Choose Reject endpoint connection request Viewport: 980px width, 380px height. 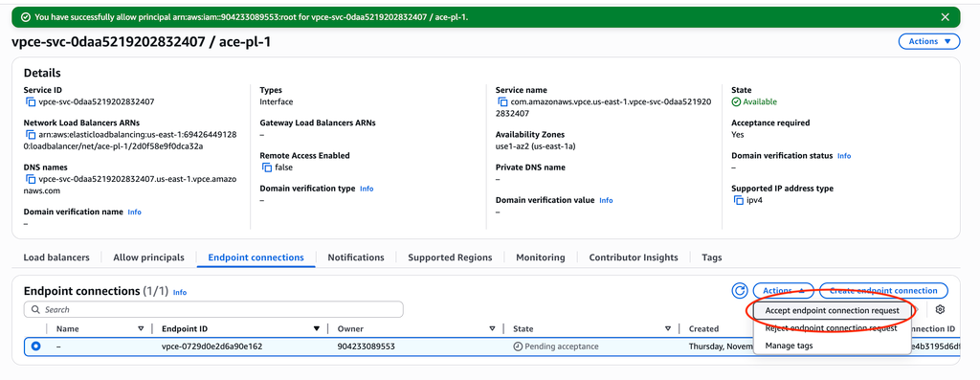(832, 328)
